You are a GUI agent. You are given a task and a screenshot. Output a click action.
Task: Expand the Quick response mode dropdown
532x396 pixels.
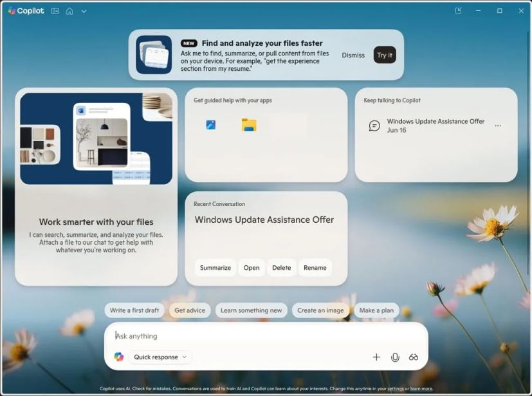coord(160,357)
